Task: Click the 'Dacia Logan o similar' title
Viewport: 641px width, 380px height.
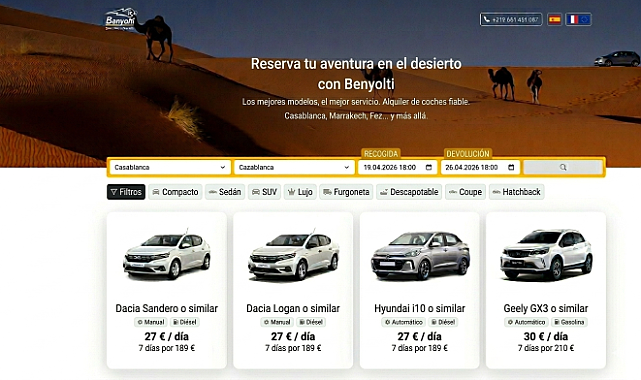Action: pyautogui.click(x=293, y=308)
